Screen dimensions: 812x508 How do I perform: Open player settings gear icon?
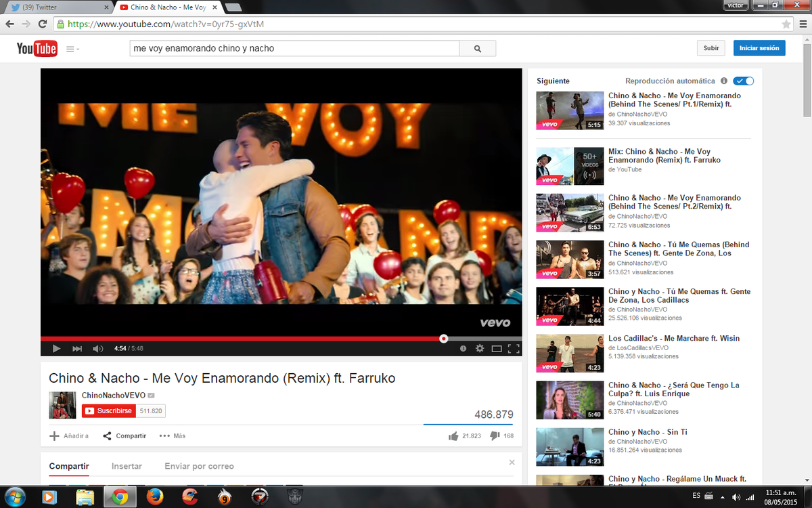(x=480, y=349)
